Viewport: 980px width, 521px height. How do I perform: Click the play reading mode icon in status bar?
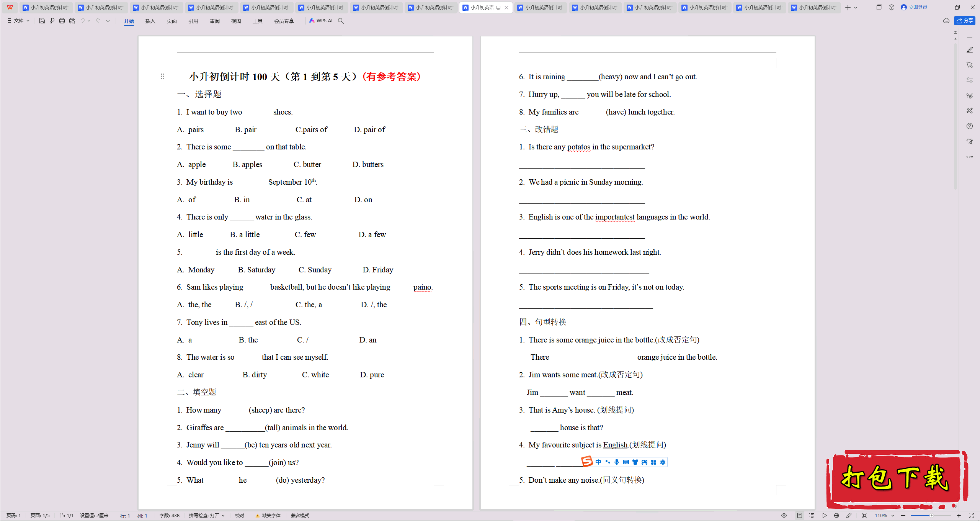tap(825, 516)
